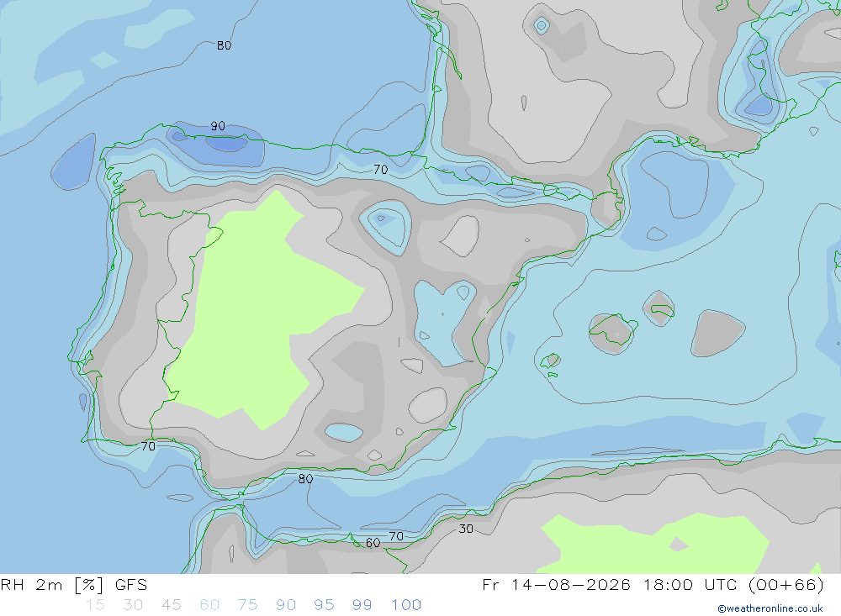This screenshot has width=841, height=616.
Task: Click the legend value 100
Action: coord(406,605)
